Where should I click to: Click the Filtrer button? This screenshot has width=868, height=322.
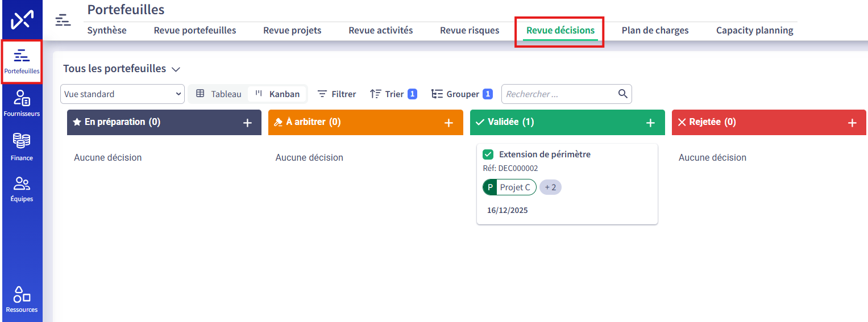[337, 94]
